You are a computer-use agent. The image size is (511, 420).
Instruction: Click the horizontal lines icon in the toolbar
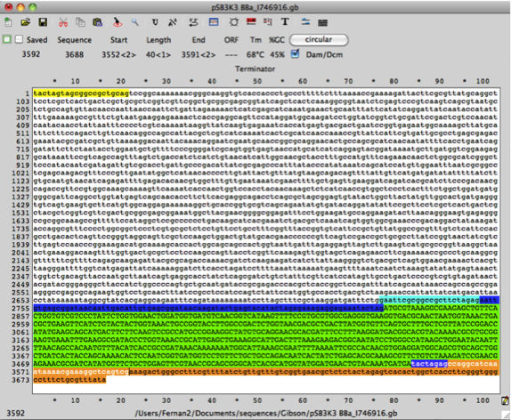pyautogui.click(x=322, y=22)
